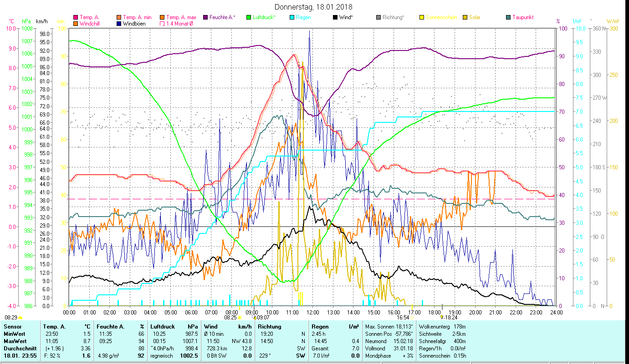Click the black Wind legend swatch
The image size is (629, 364).
coord(336,17)
